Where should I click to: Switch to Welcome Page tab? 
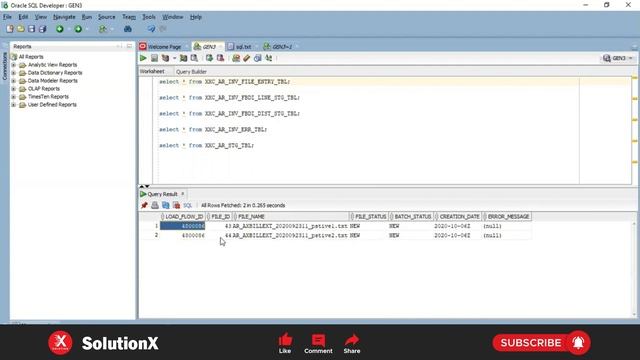164,47
